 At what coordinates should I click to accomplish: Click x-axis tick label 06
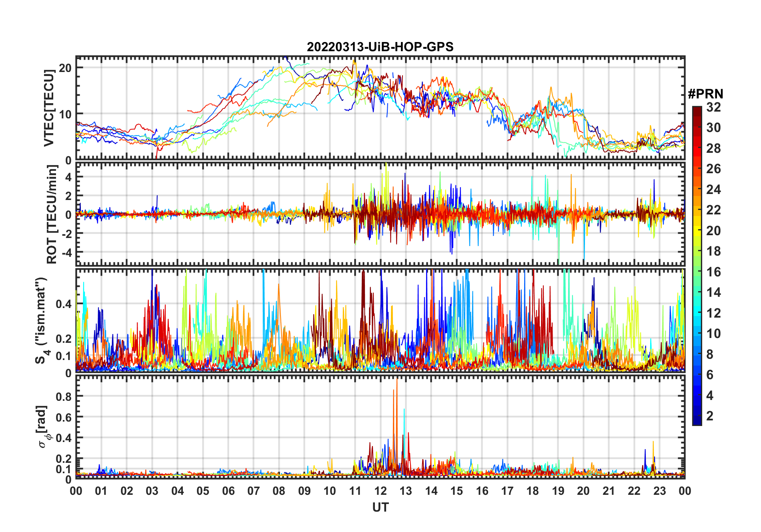click(228, 491)
